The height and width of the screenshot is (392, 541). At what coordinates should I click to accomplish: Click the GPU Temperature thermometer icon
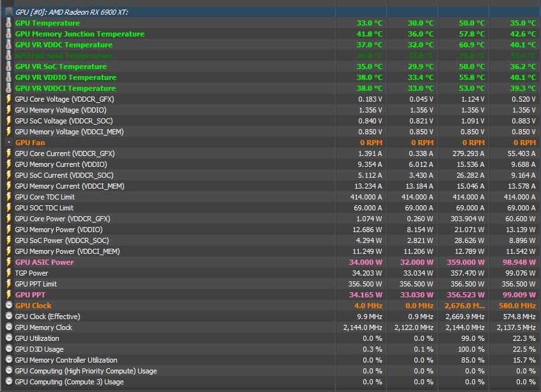click(x=8, y=23)
